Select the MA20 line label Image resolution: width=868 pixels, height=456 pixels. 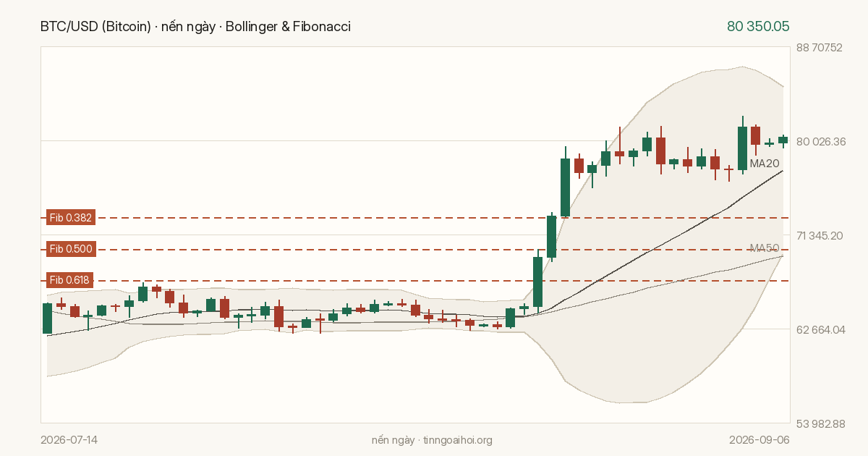click(765, 164)
